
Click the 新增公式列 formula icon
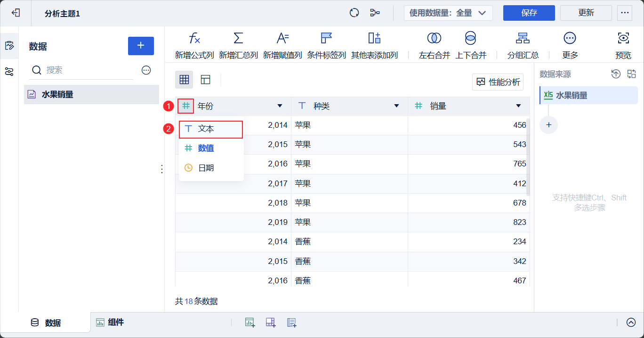[194, 39]
